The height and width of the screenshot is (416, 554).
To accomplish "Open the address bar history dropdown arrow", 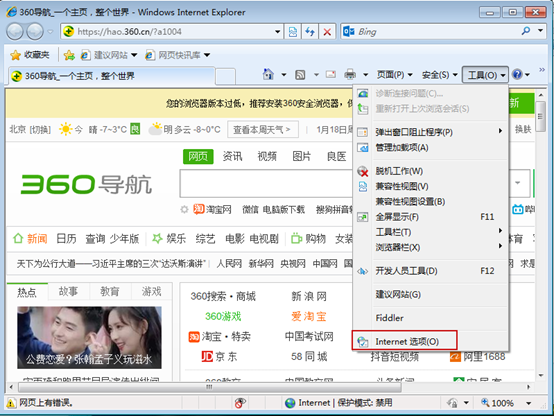I will (278, 32).
